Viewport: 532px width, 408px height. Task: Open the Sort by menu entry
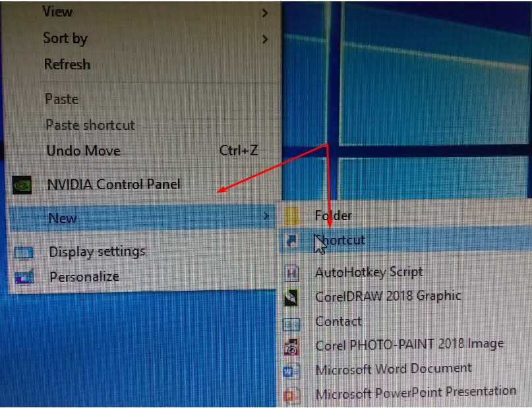pyautogui.click(x=143, y=38)
